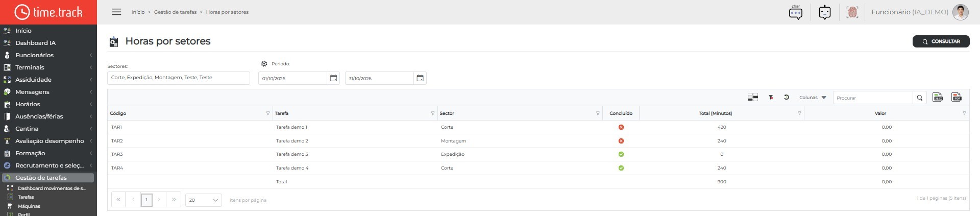Go to previous page of results

point(133,200)
